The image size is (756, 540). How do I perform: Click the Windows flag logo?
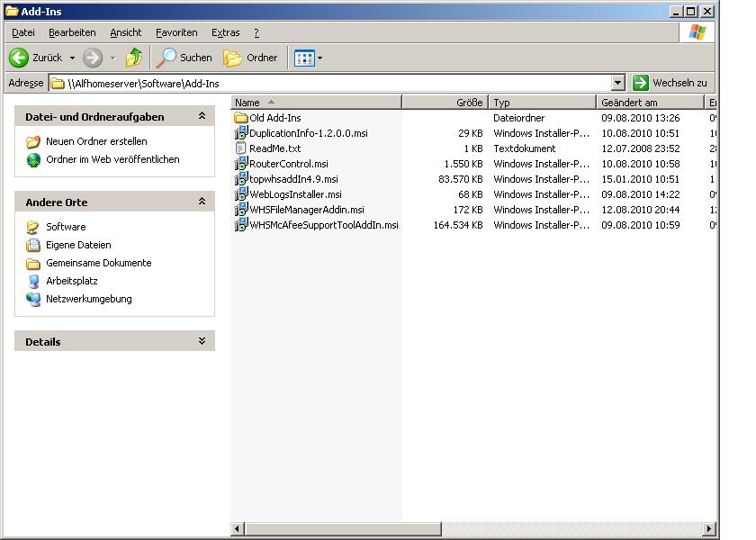[697, 32]
